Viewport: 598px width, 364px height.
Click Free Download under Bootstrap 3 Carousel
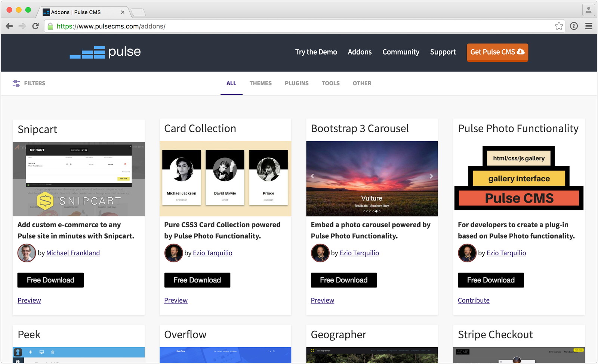(x=344, y=280)
